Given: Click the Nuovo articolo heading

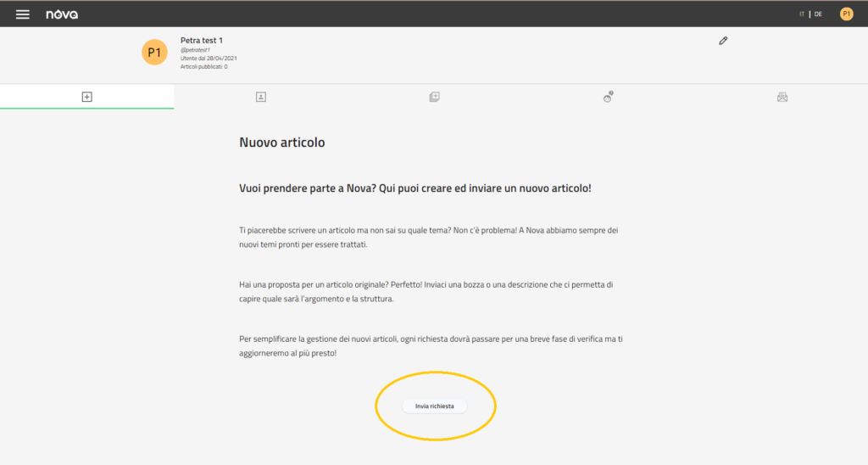Looking at the screenshot, I should (x=281, y=143).
